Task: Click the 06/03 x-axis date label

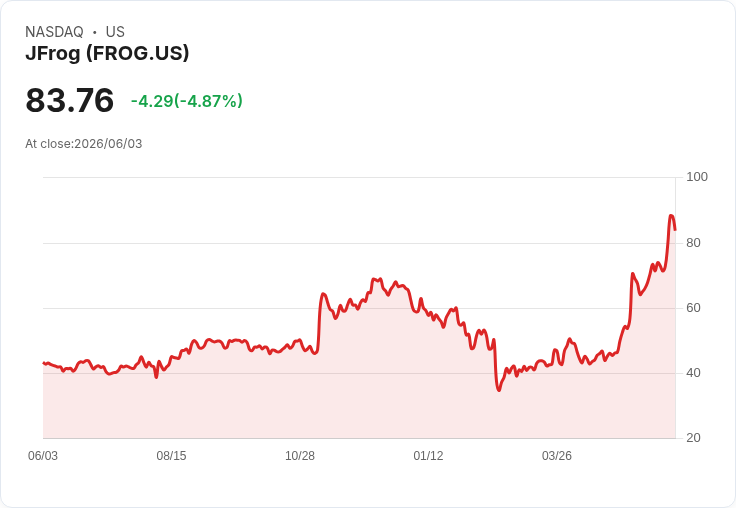Action: click(43, 456)
